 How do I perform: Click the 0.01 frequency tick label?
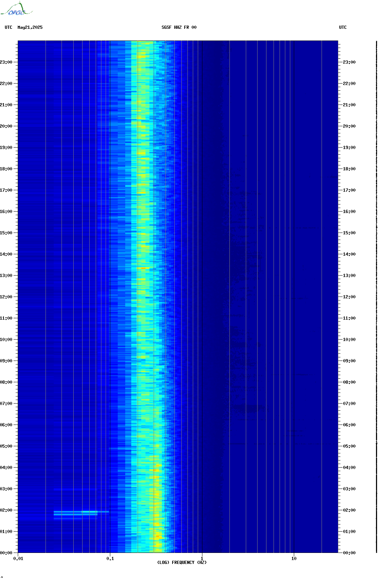coord(18,559)
